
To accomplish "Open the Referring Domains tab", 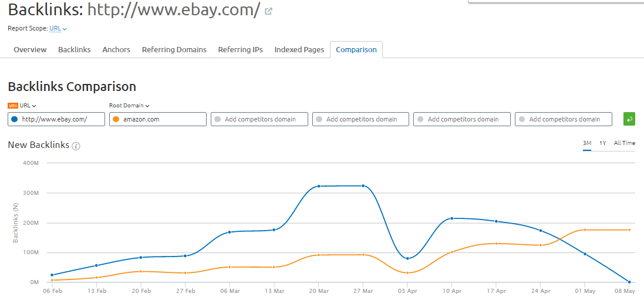I will pos(174,50).
